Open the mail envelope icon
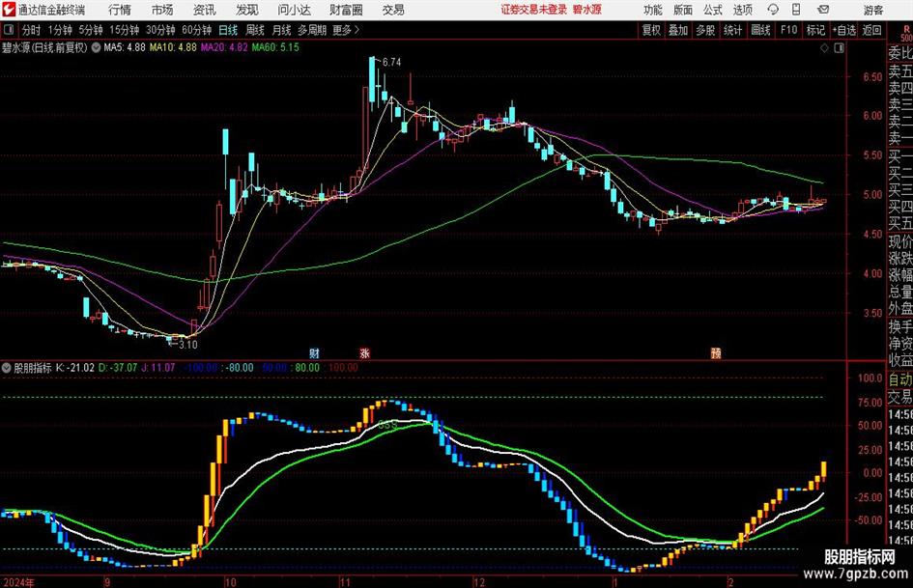Viewport: 913px width, 588px height. (823, 10)
